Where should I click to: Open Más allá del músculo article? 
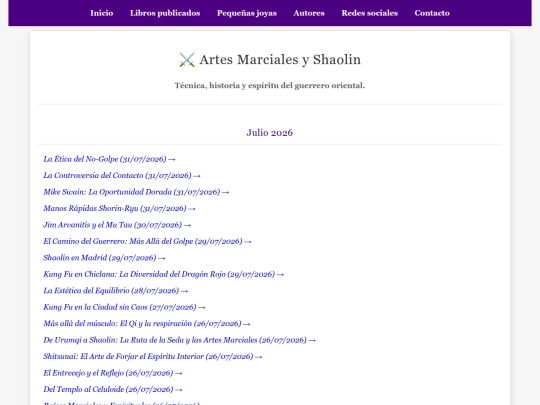point(147,324)
